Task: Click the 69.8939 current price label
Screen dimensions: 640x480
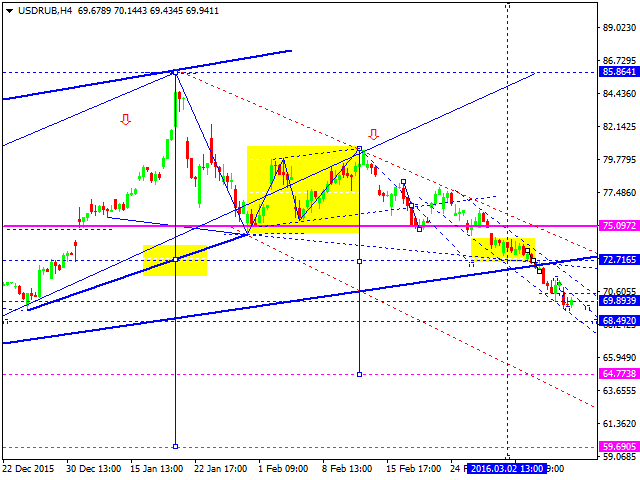Action: coord(620,300)
